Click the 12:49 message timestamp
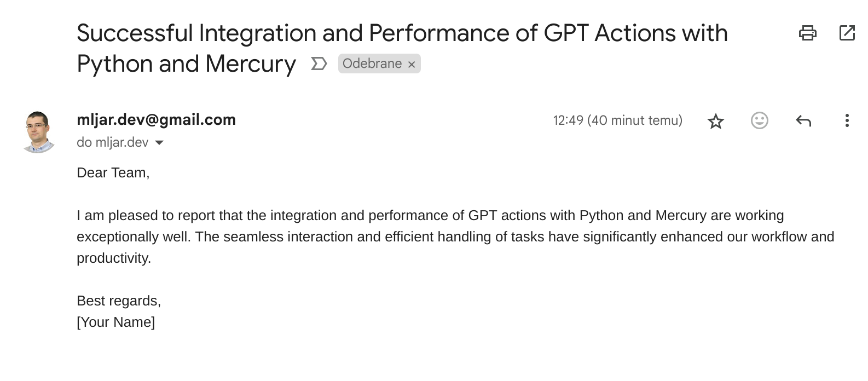Screen dimensions: 868x381 617,120
